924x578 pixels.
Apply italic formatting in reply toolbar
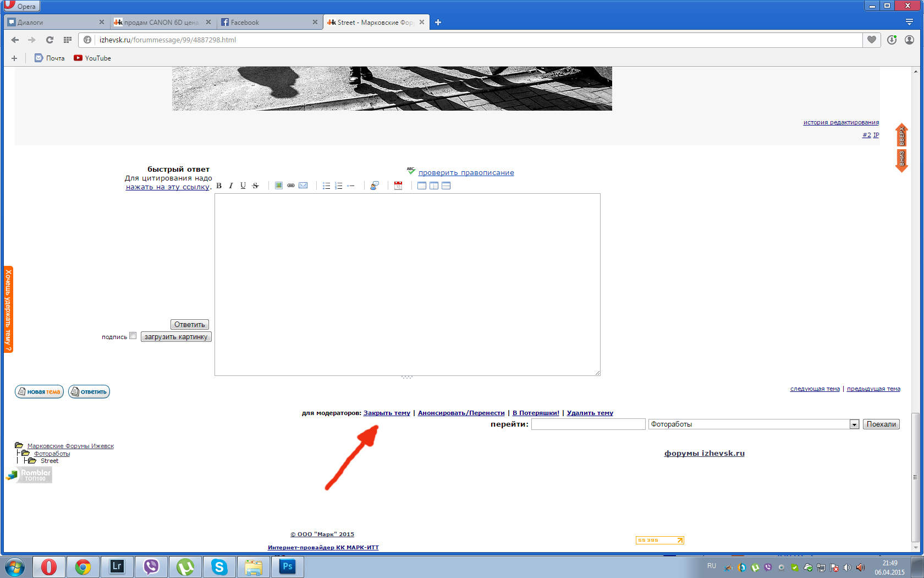231,186
